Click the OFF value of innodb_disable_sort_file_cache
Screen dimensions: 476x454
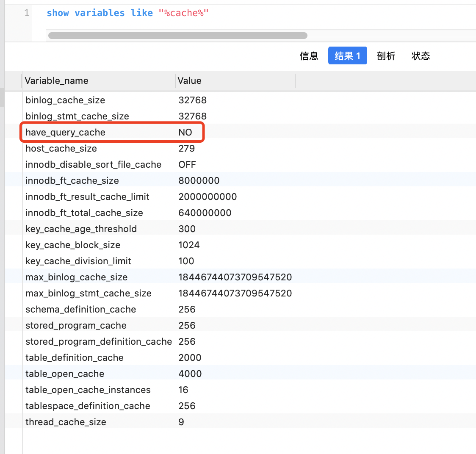187,165
